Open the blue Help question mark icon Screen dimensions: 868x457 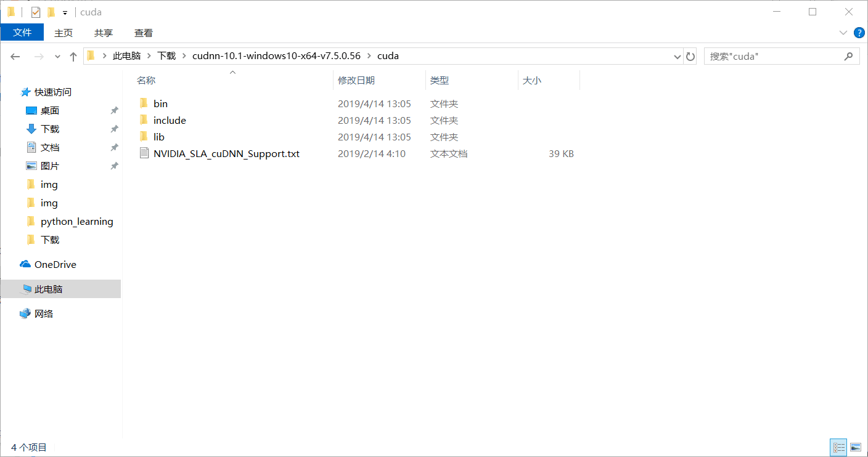(859, 32)
